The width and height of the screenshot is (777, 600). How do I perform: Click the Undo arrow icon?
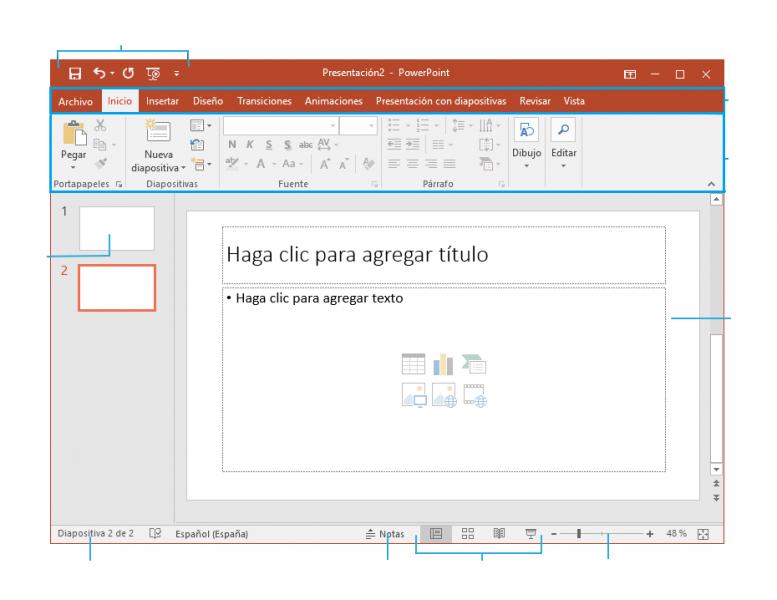click(99, 74)
